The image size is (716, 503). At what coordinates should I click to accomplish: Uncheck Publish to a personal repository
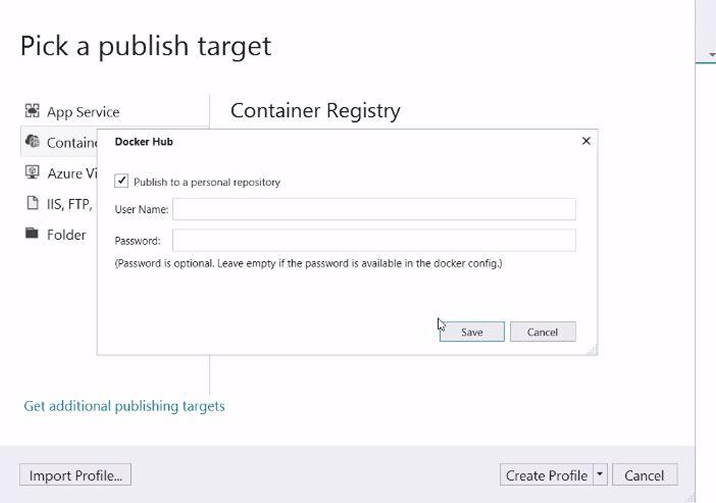click(x=122, y=181)
